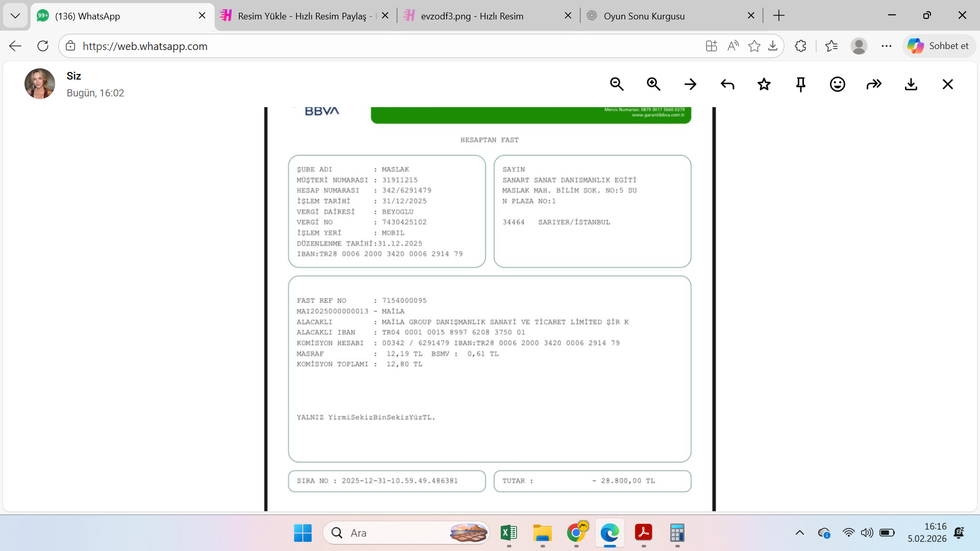The width and height of the screenshot is (980, 551).
Task: Open OneDrive cloud tray icon
Action: pyautogui.click(x=824, y=533)
